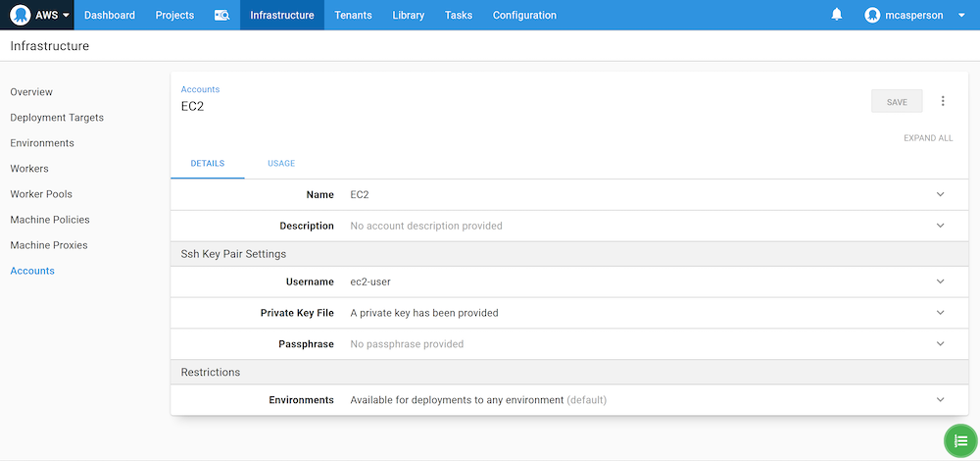
Task: Open the overflow menu beside Save
Action: [943, 101]
